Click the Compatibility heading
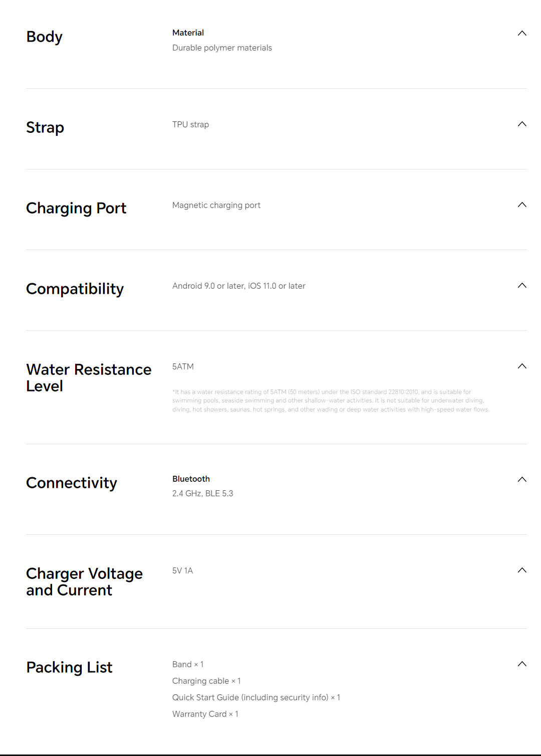This screenshot has width=541, height=756. 75,289
